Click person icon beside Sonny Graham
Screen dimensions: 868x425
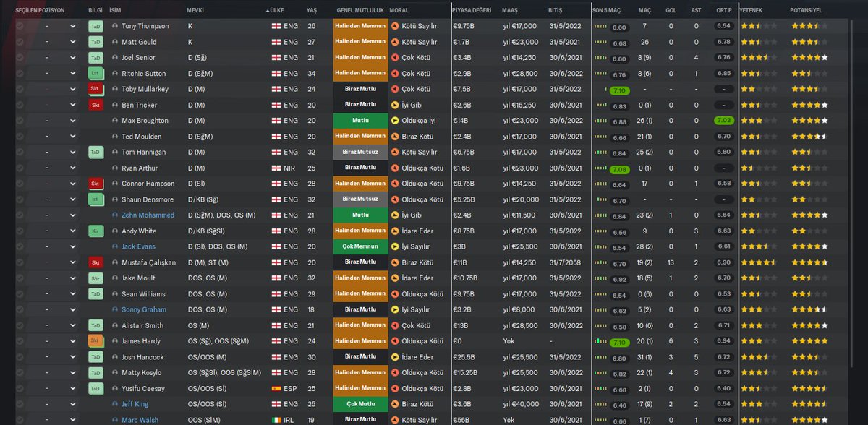coord(115,309)
